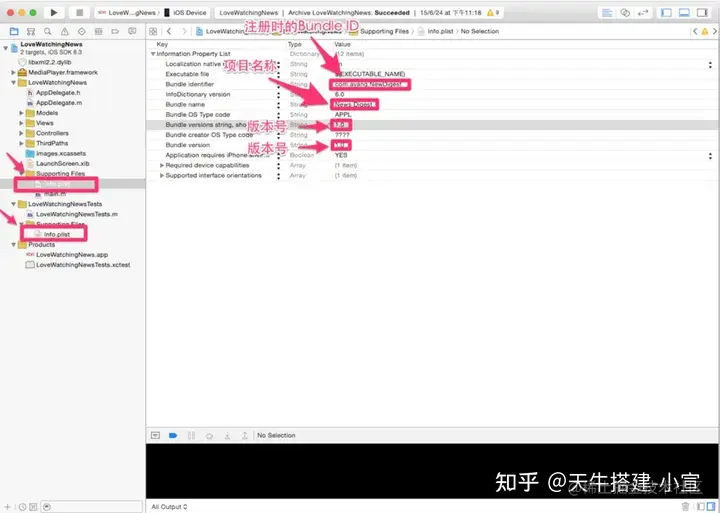Jump to next issue in jump bar
The height and width of the screenshot is (513, 720).
[x=714, y=31]
